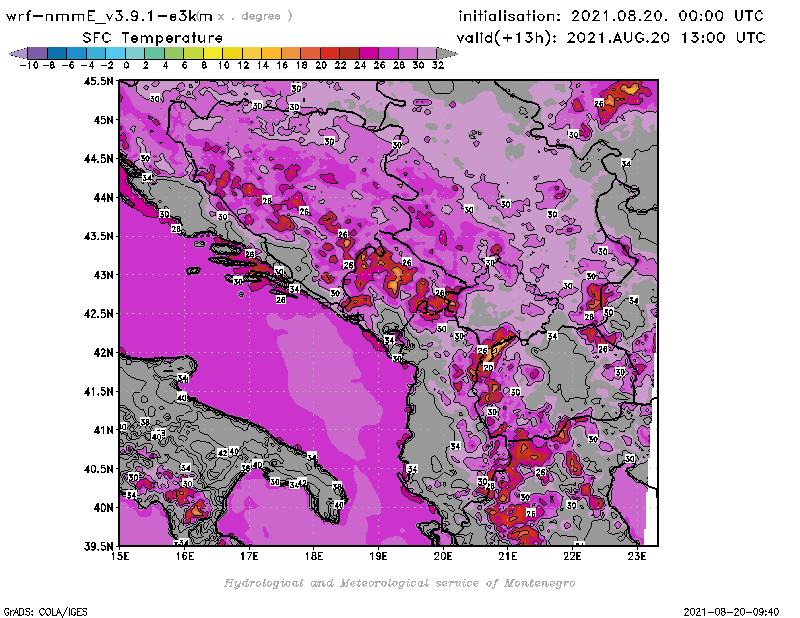The width and height of the screenshot is (800, 618).
Task: Click the 19E longitude label
Action: pyautogui.click(x=378, y=557)
